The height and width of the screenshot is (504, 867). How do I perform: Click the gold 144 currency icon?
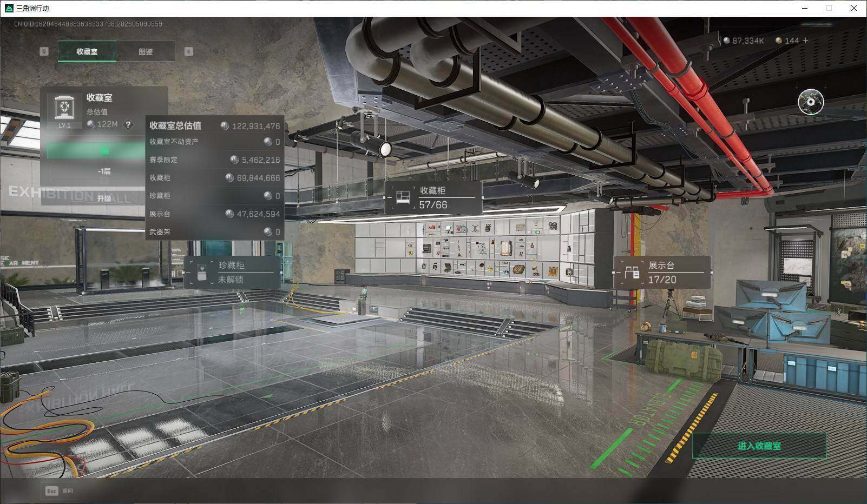coord(779,41)
